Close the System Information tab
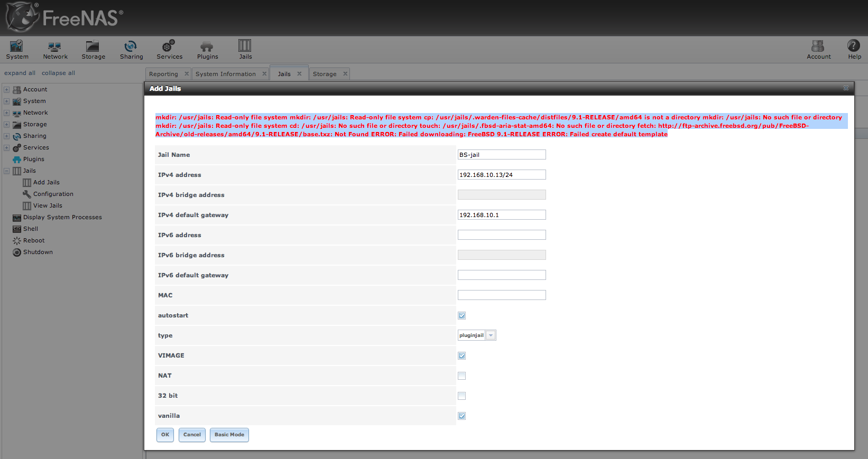 pos(264,74)
